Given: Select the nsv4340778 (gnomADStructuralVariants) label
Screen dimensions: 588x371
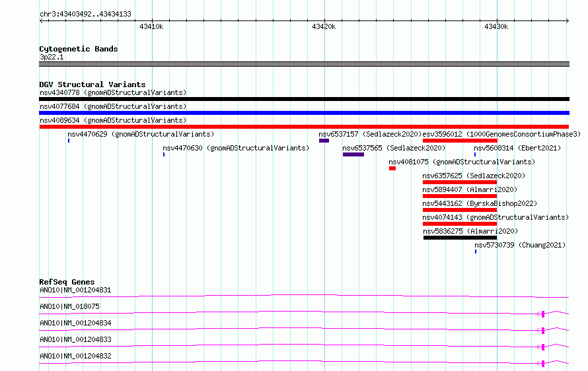Looking at the screenshot, I should [x=113, y=92].
